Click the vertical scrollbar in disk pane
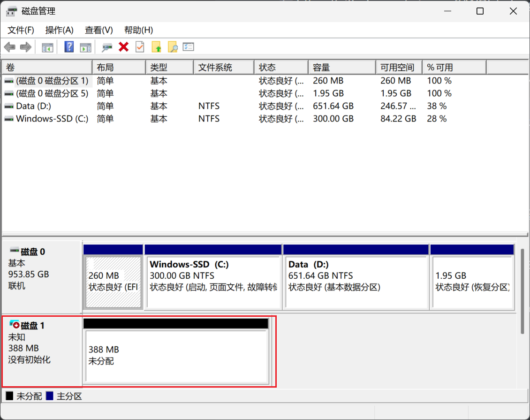The image size is (530, 420). click(x=522, y=291)
